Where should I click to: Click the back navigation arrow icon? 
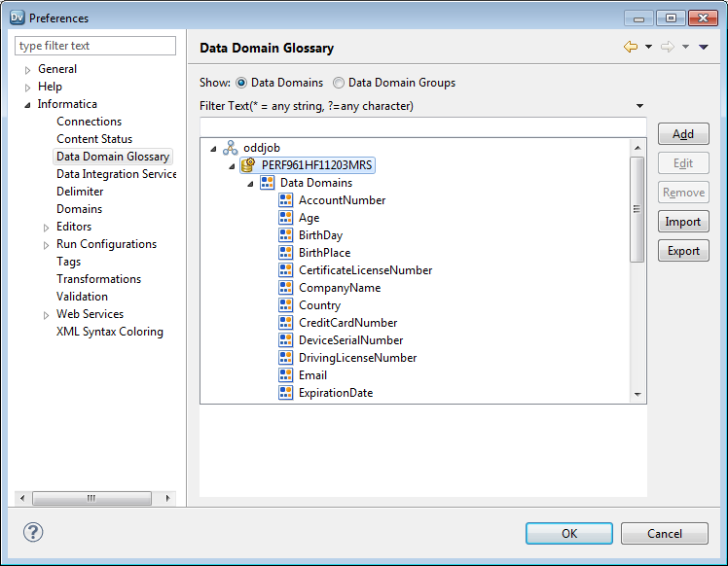[630, 48]
